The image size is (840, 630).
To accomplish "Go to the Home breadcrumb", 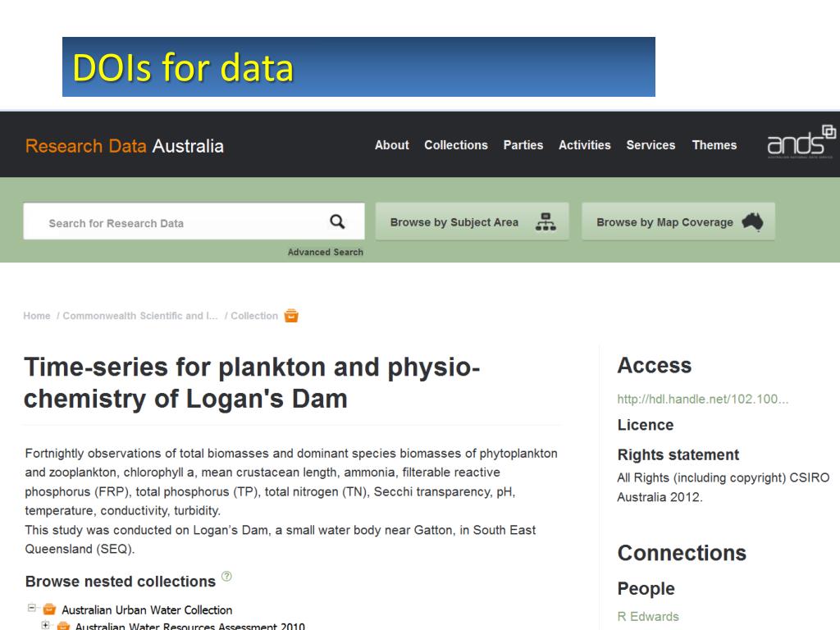I will click(36, 316).
